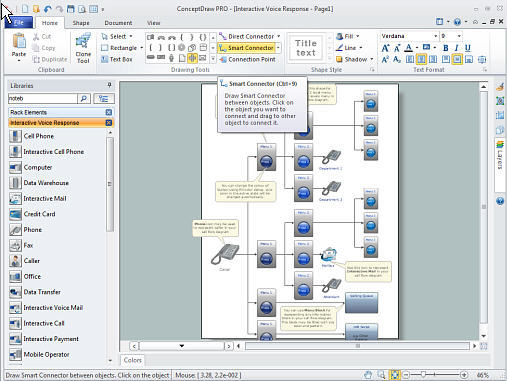Toggle left text alignment button
The width and height of the screenshot is (507, 381).
[410, 60]
